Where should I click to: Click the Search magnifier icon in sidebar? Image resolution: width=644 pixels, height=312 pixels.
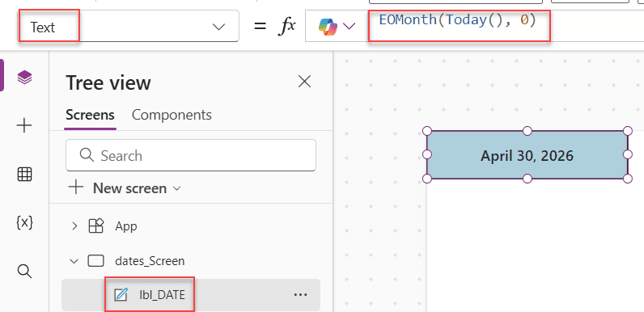(x=24, y=271)
